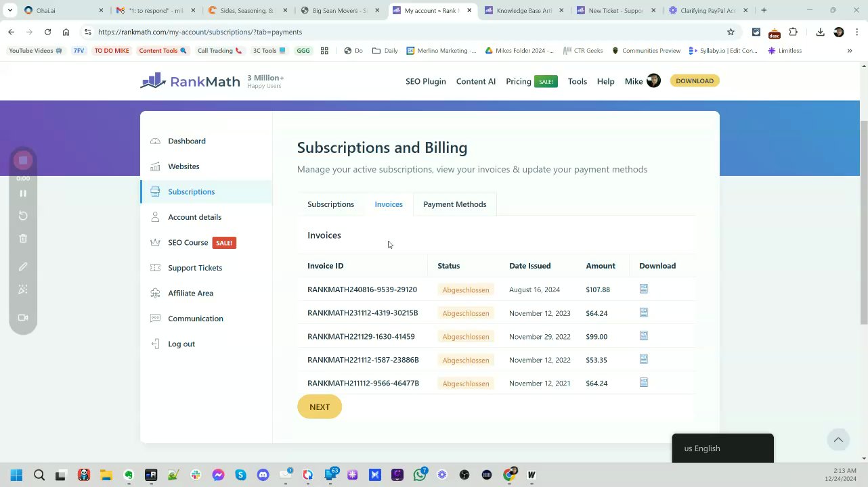Click the address bar URL

[x=200, y=32]
